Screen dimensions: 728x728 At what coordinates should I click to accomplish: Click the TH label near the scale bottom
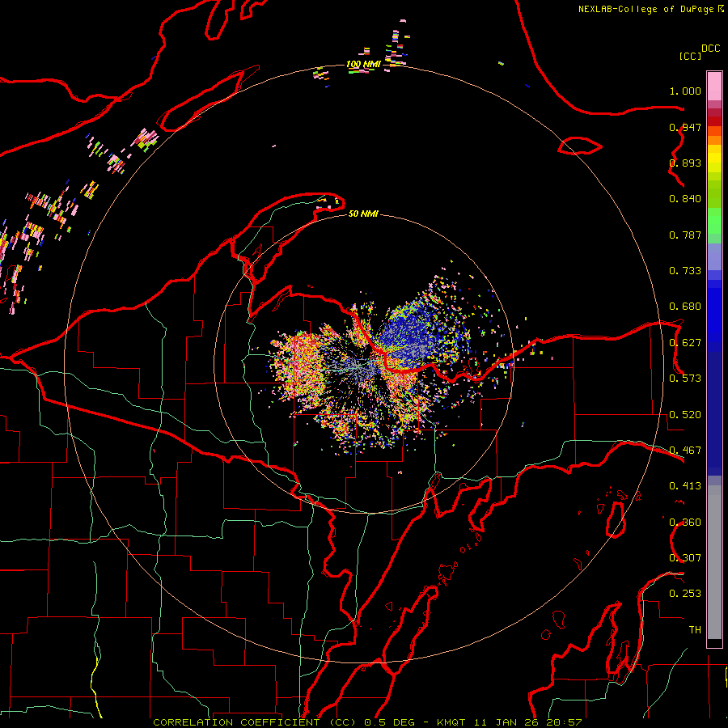(x=695, y=630)
